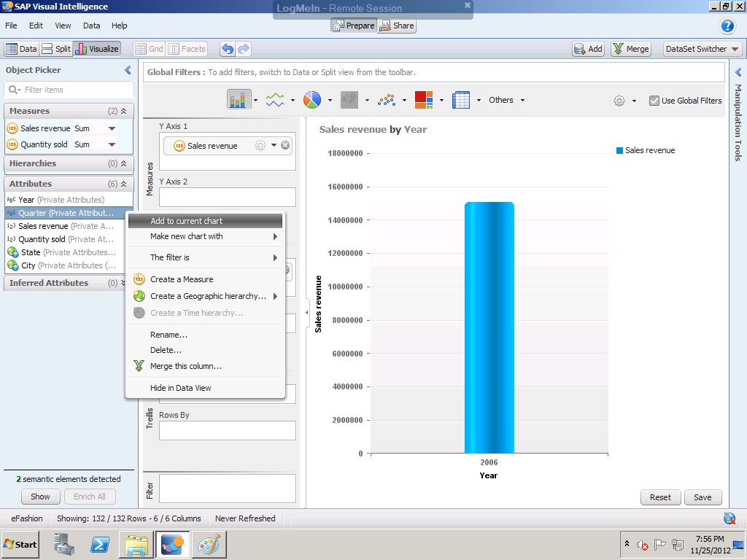Open Server Manager from the taskbar
The width and height of the screenshot is (747, 560).
click(x=64, y=544)
